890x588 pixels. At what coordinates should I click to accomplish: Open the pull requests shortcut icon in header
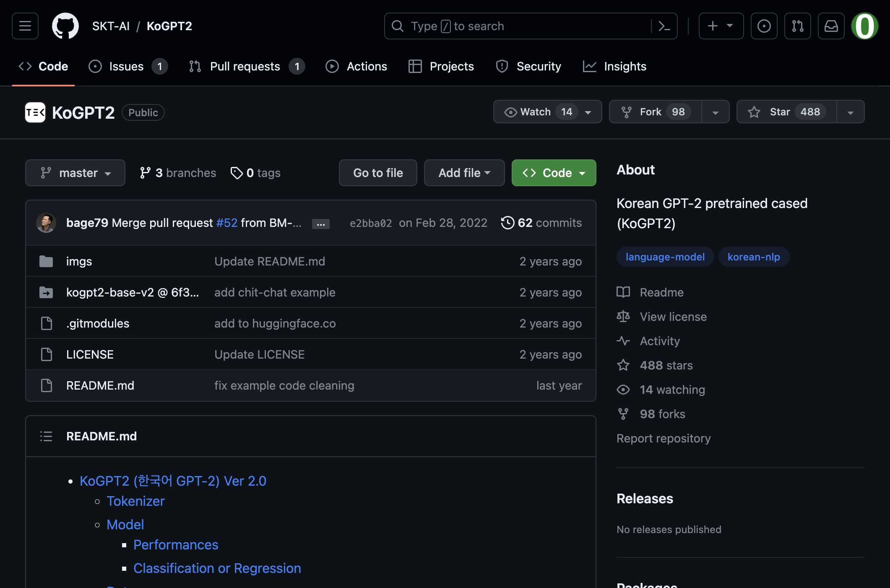click(x=797, y=26)
